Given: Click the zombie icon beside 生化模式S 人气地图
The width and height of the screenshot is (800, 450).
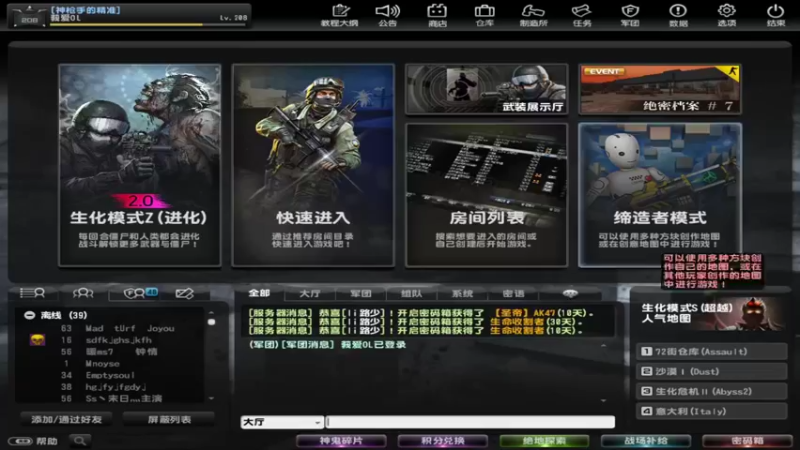Looking at the screenshot, I should [x=756, y=312].
